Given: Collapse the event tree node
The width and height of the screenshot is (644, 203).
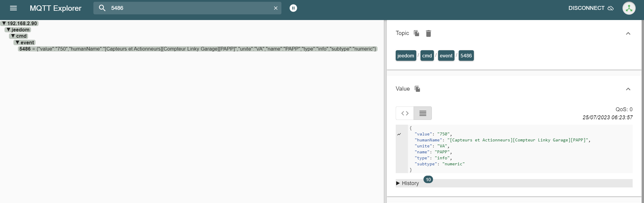Looking at the screenshot, I should pos(18,42).
